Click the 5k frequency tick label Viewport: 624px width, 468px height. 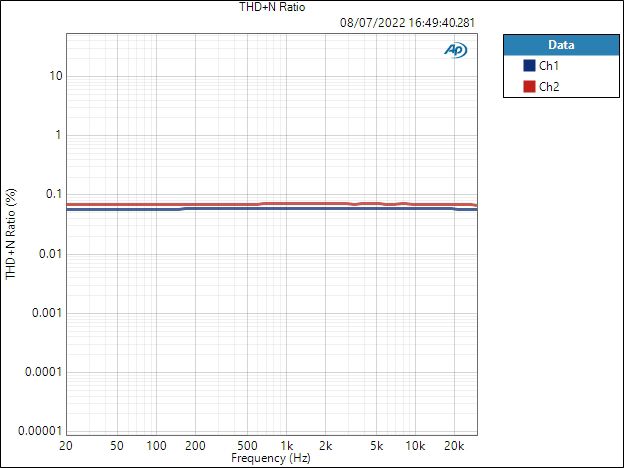377,446
